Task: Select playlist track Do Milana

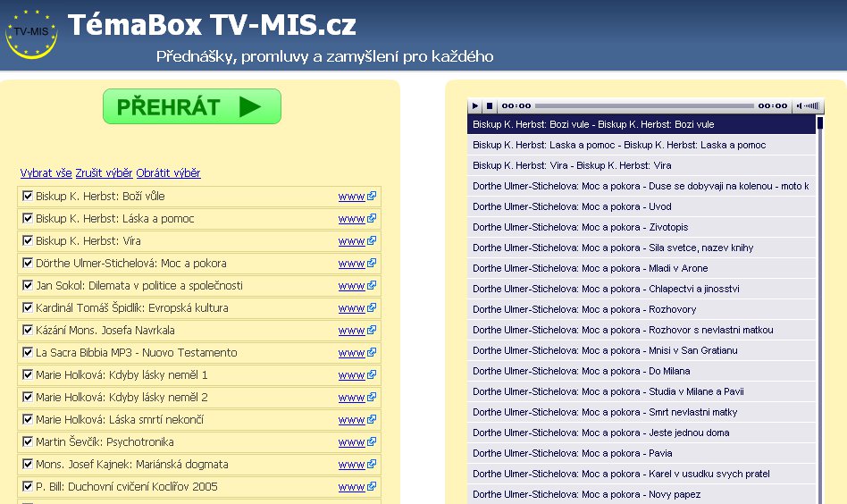Action: click(x=642, y=371)
